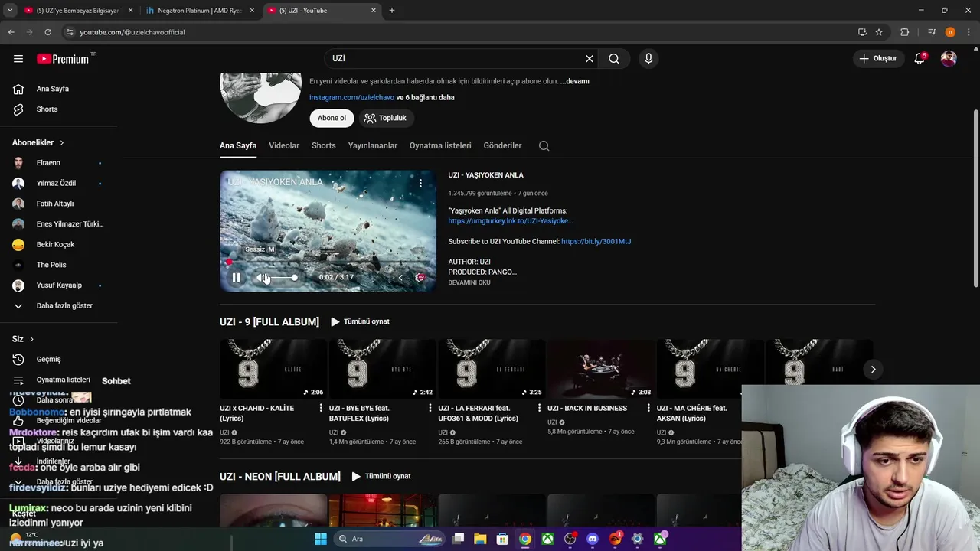
Task: Click the Oluştur create button
Action: click(877, 58)
